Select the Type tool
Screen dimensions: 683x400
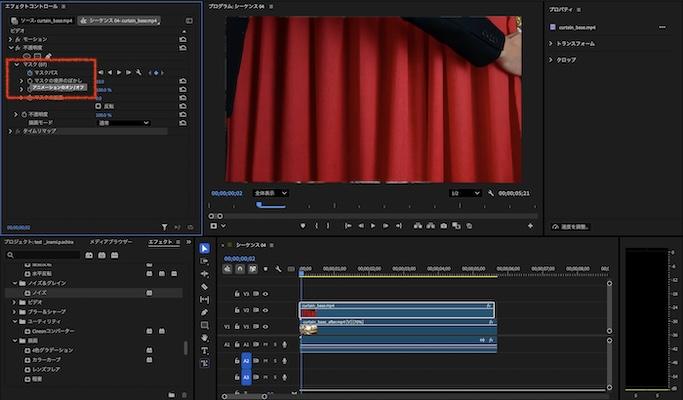(204, 351)
